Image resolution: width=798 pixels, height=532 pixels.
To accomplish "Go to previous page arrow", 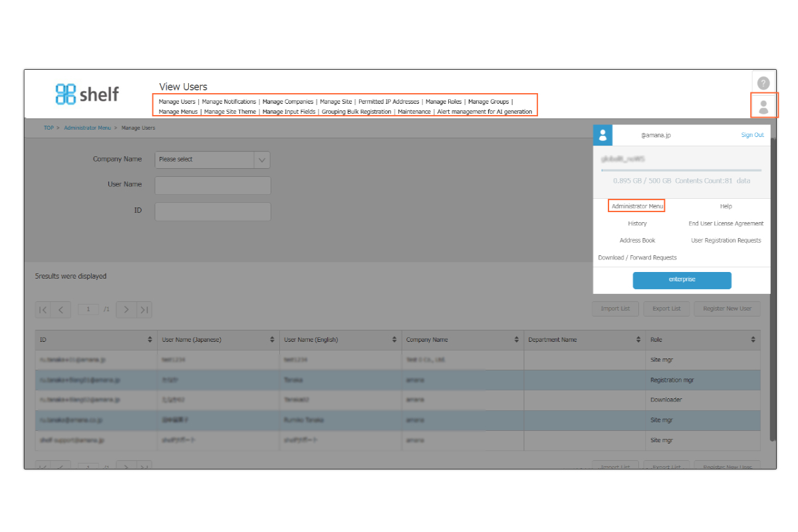I will click(x=61, y=309).
